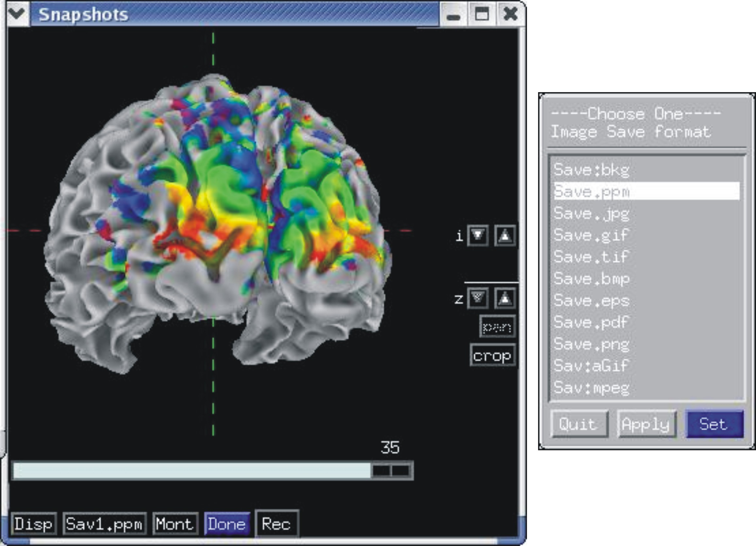This screenshot has width=756, height=546.
Task: Activate the crop tool button
Action: [492, 356]
